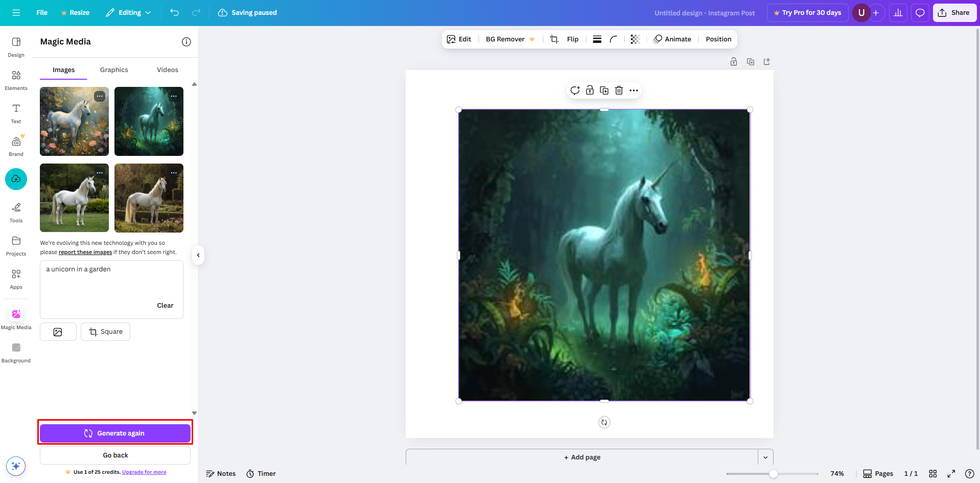
Task: Delete selected image with trash icon
Action: click(x=619, y=90)
